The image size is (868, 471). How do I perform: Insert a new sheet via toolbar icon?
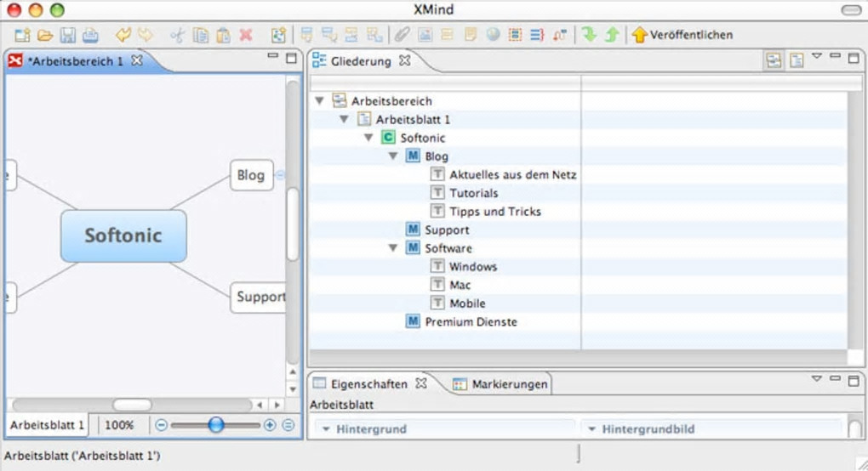[x=278, y=36]
